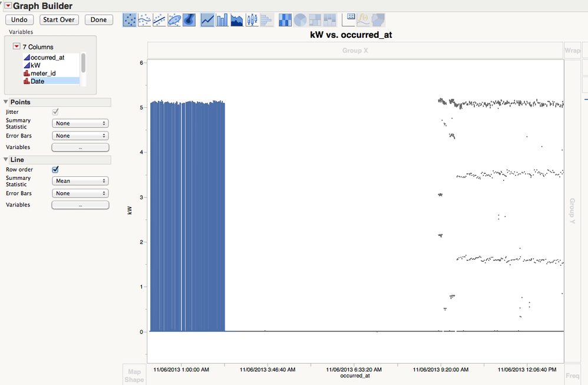Screen dimensions: 588x385
Task: Select the Caption Box element icon
Action: tap(348, 20)
